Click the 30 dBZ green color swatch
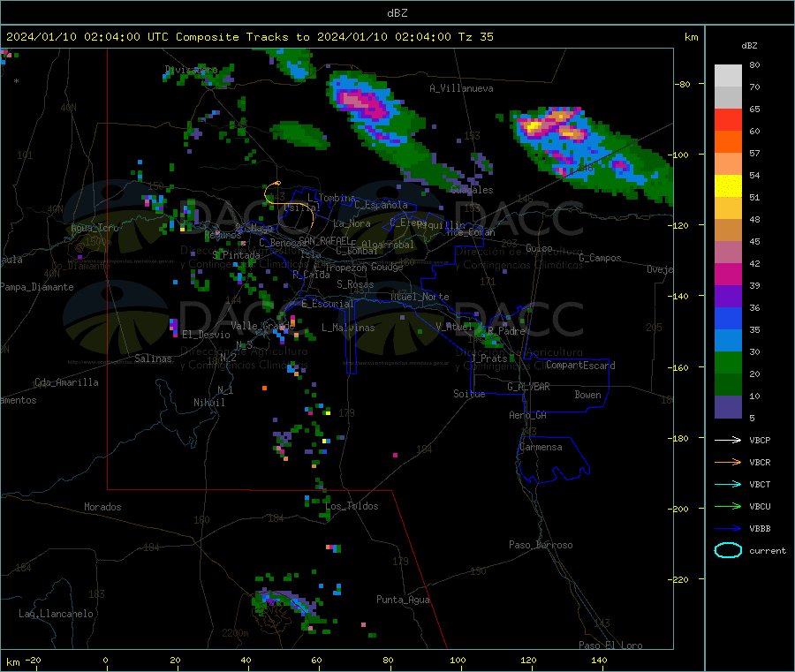This screenshot has height=672, width=795. pos(728,363)
